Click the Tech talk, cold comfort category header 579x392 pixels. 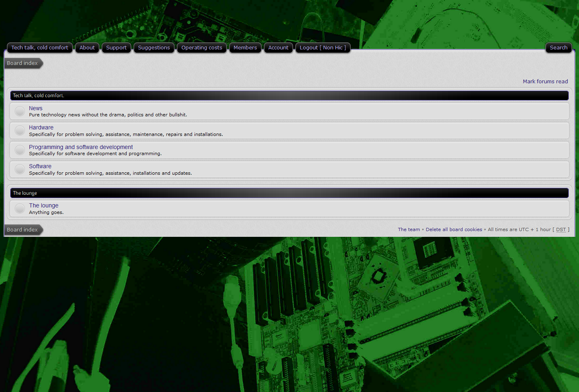[289, 96]
